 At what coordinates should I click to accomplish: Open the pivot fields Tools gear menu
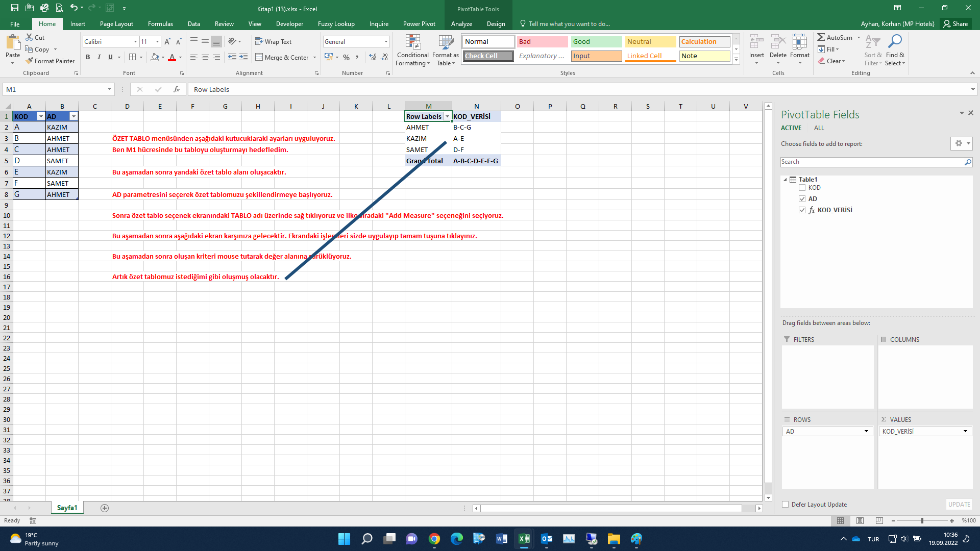point(961,143)
